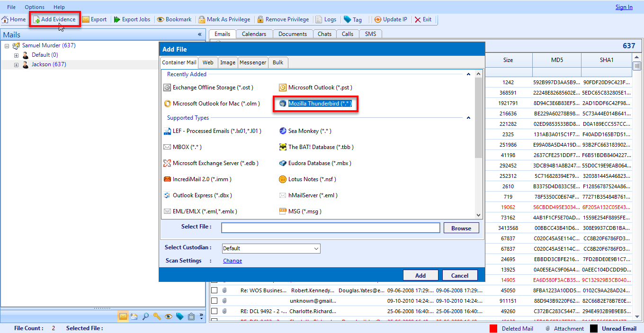Tick checkbox for unknown@gmail email row
Image resolution: width=644 pixels, height=333 pixels.
click(x=215, y=300)
